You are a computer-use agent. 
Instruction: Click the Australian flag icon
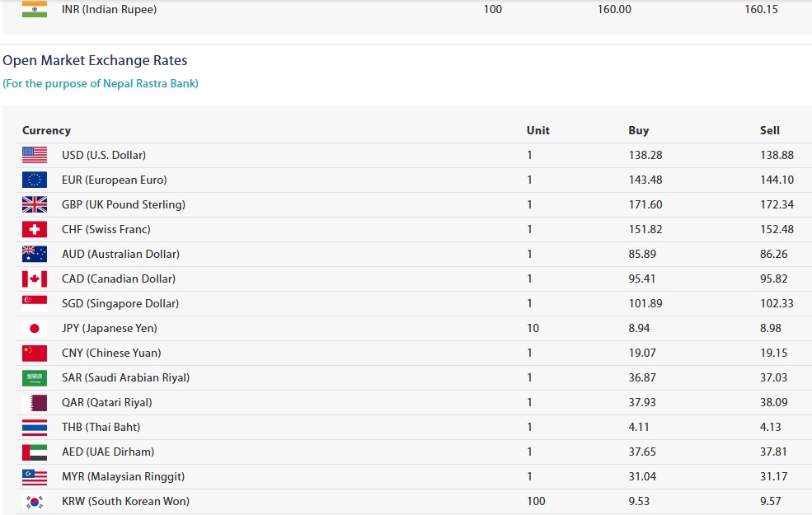[35, 254]
